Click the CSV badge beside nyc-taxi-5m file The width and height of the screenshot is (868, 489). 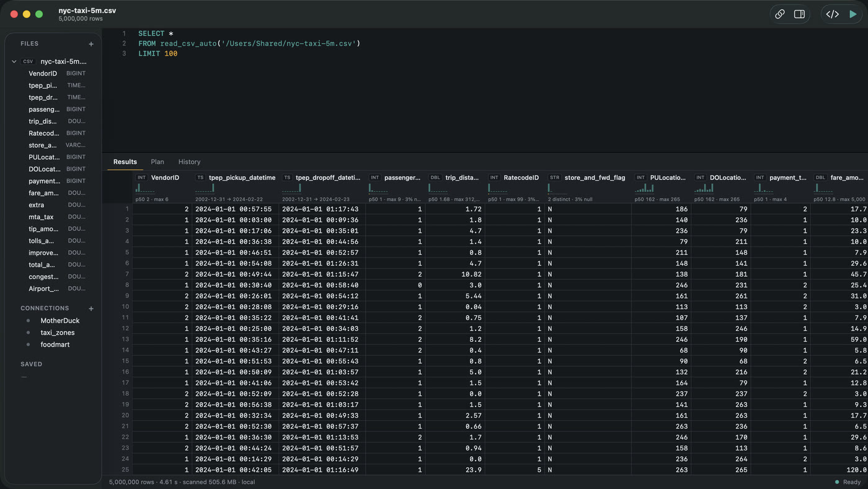coord(28,61)
